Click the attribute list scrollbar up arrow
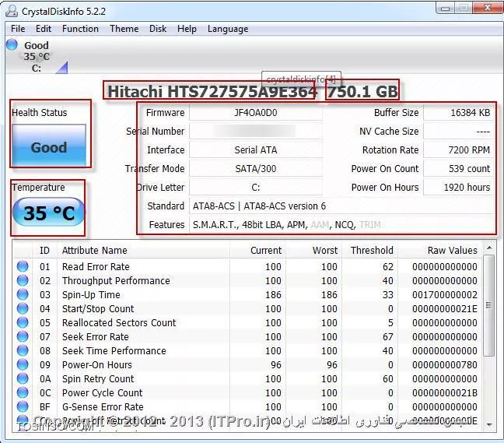Screen dimensions: 504x443 click(x=489, y=248)
